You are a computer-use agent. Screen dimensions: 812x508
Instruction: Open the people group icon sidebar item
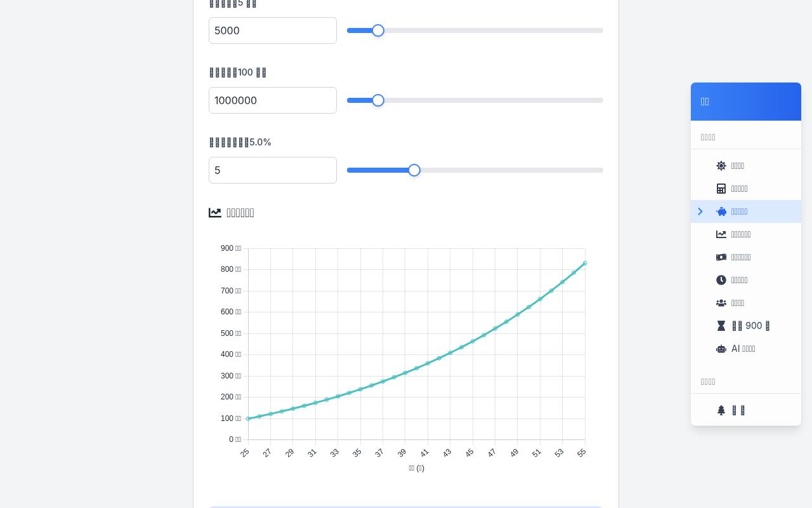point(746,303)
